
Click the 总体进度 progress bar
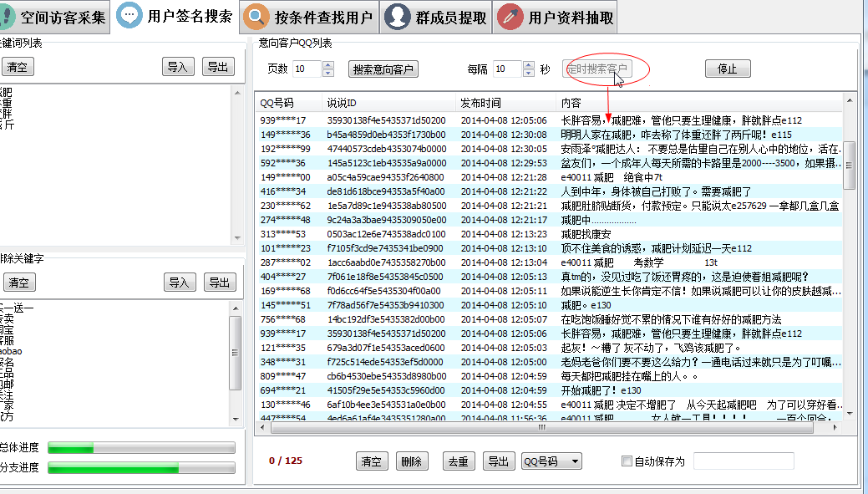click(x=142, y=447)
